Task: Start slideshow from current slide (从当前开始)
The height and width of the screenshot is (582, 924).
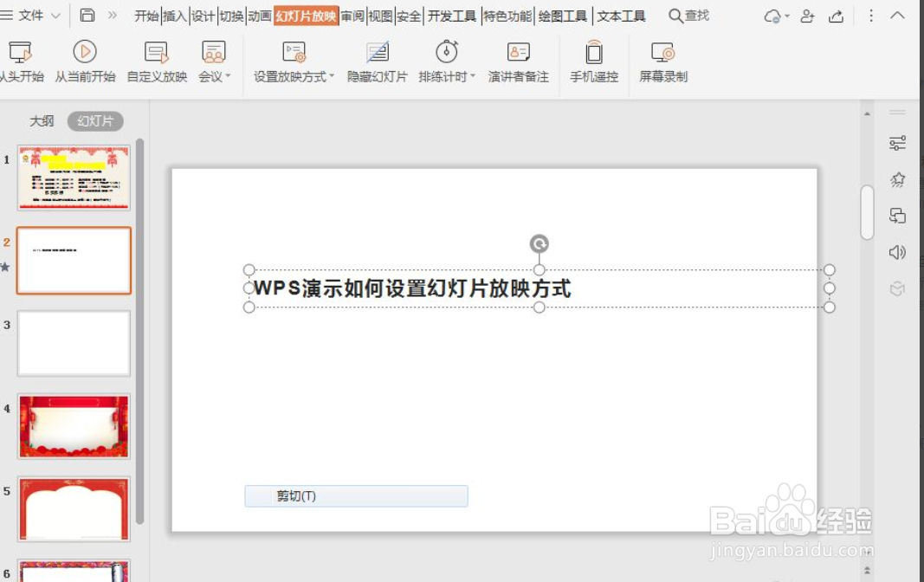Action: (85, 61)
